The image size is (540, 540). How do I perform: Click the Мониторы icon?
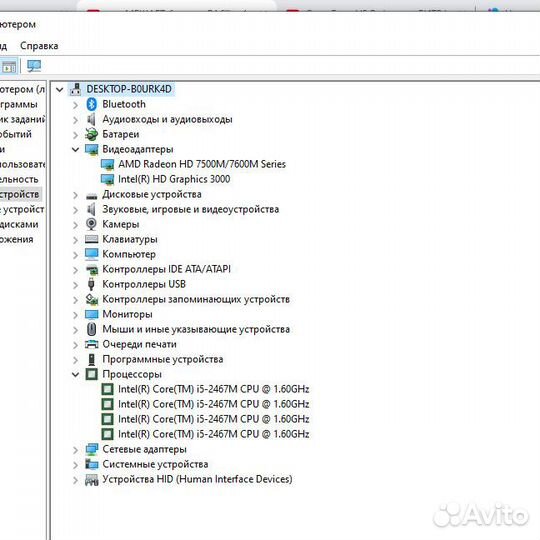pyautogui.click(x=91, y=314)
